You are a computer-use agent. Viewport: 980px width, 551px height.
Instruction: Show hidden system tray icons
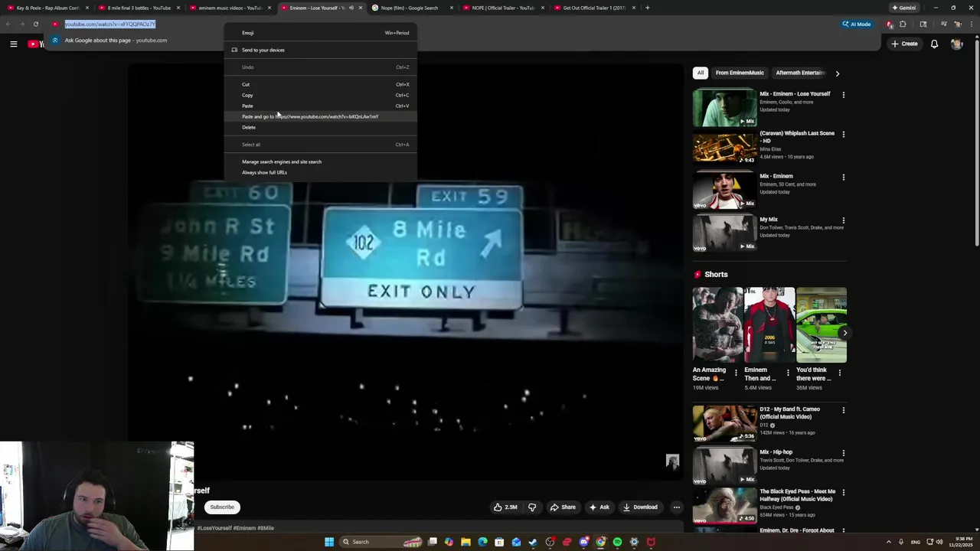tap(889, 542)
